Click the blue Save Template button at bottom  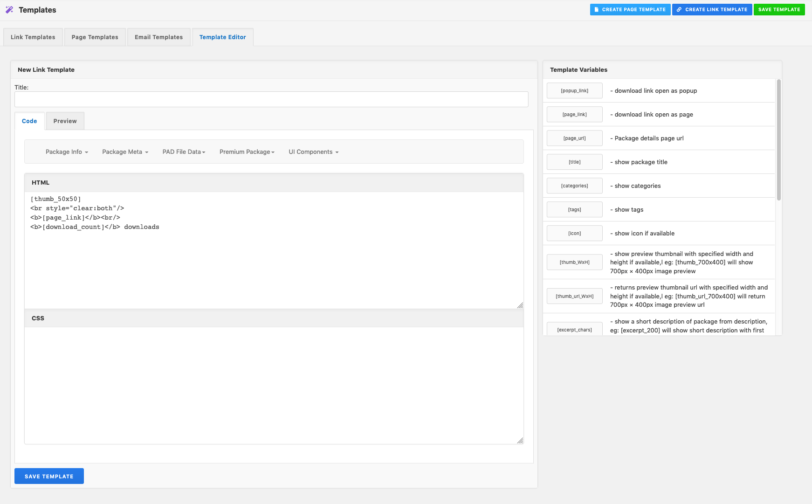(49, 476)
